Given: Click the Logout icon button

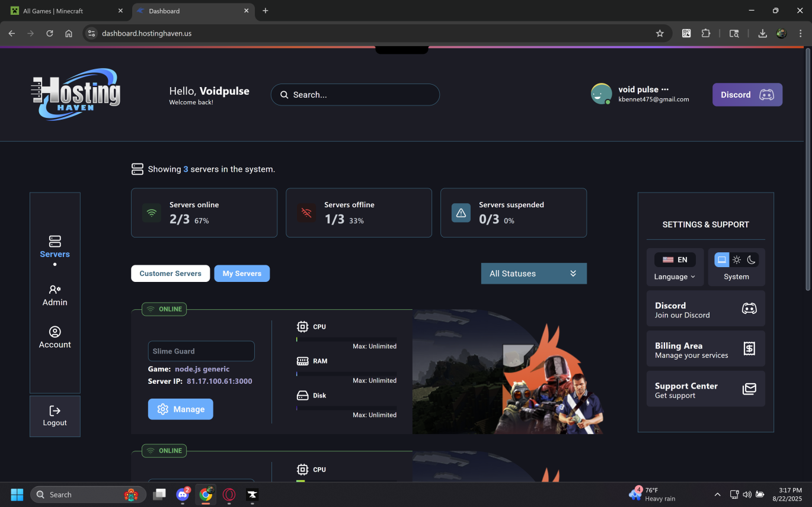Looking at the screenshot, I should click(55, 416).
